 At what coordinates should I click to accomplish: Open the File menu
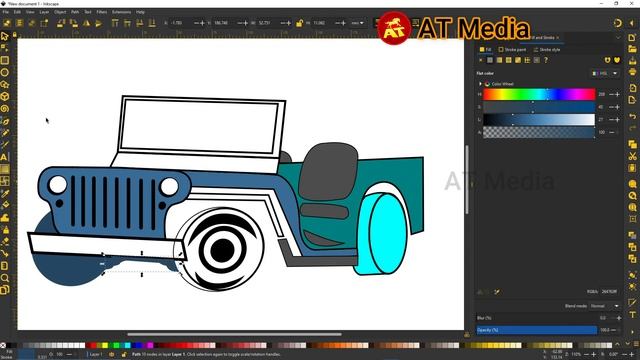pyautogui.click(x=5, y=12)
